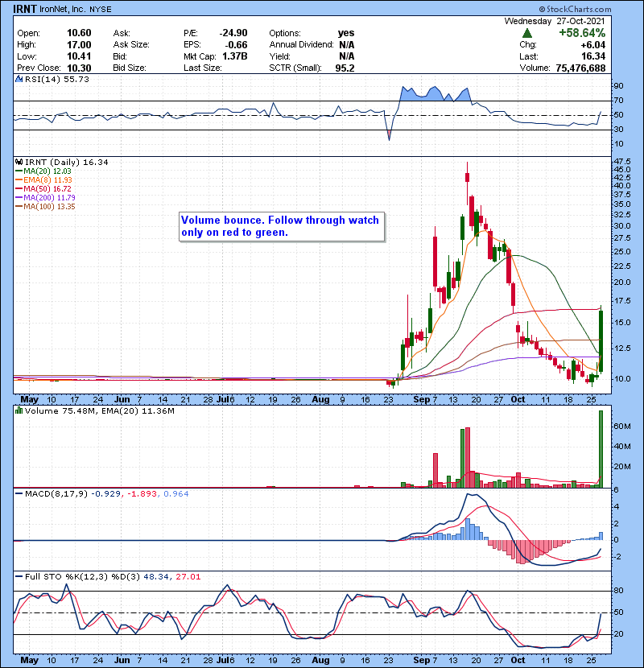Select the IRNT IronNet, Inc. NYSE header title
644x668 pixels.
tap(62, 9)
